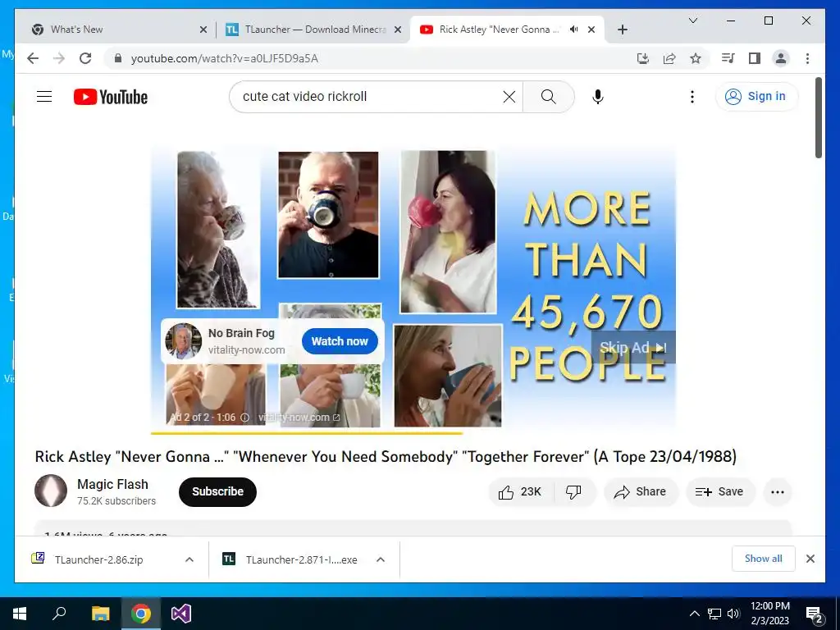Go to YouTube home via logo
The height and width of the screenshot is (630, 840).
click(x=111, y=97)
